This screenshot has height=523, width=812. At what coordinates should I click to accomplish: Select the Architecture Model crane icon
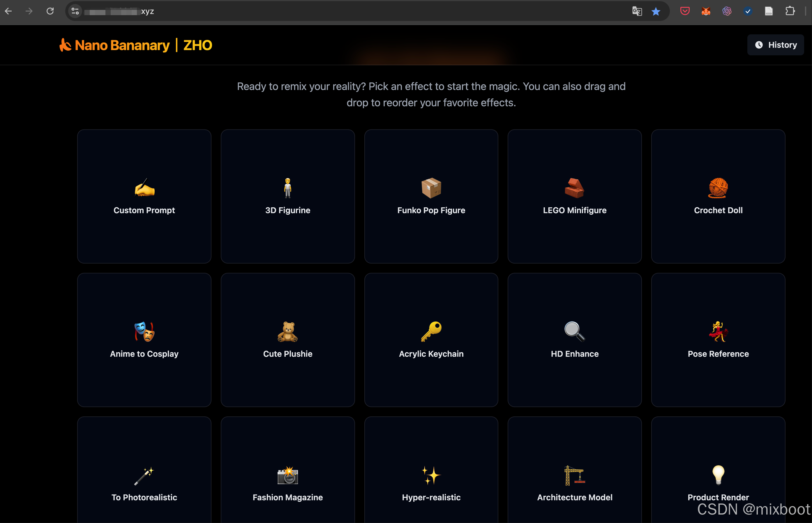point(574,476)
